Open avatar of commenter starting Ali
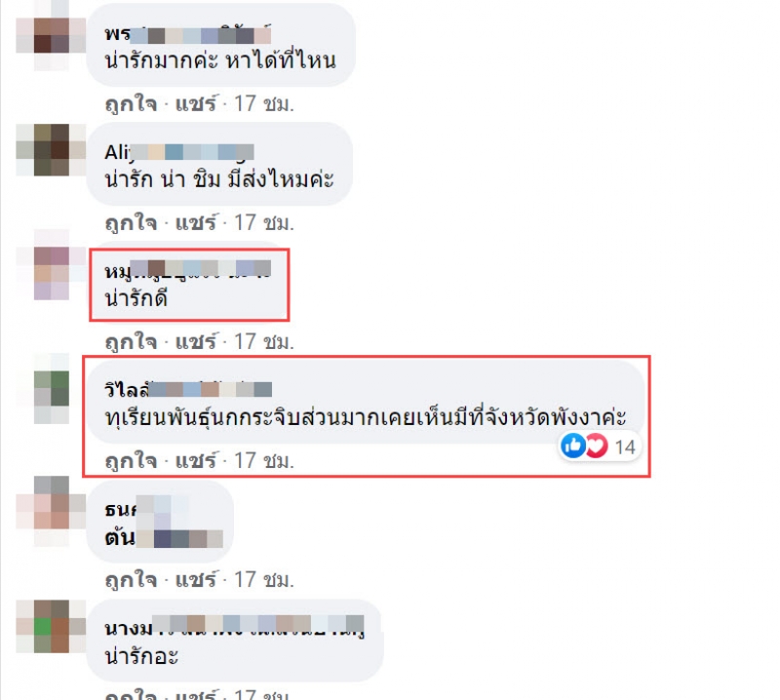 (52, 149)
